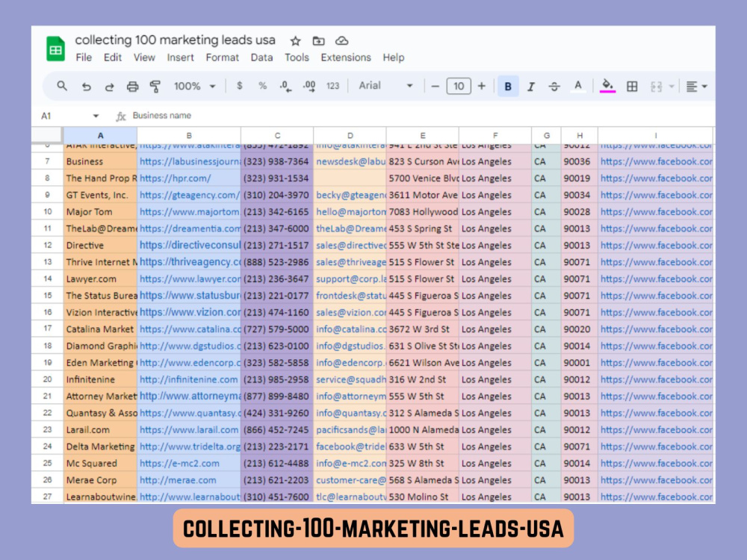747x560 pixels.
Task: Toggle strikethrough formatting
Action: pos(554,86)
